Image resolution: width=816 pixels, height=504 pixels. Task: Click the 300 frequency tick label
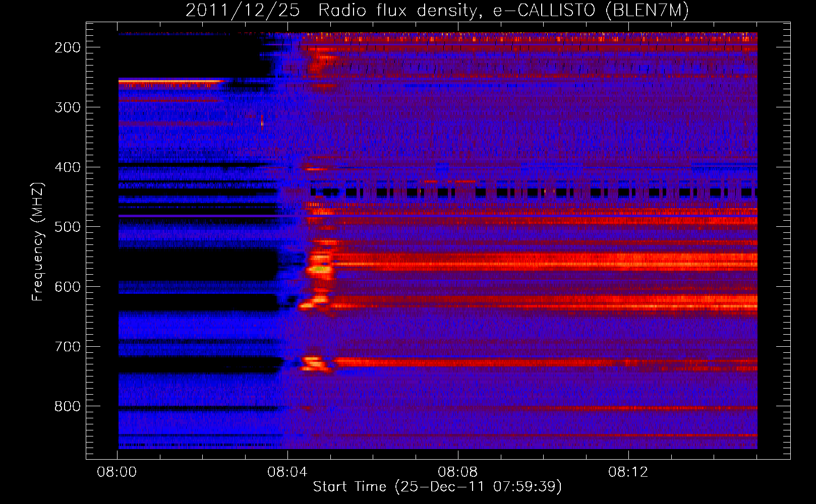pos(68,107)
